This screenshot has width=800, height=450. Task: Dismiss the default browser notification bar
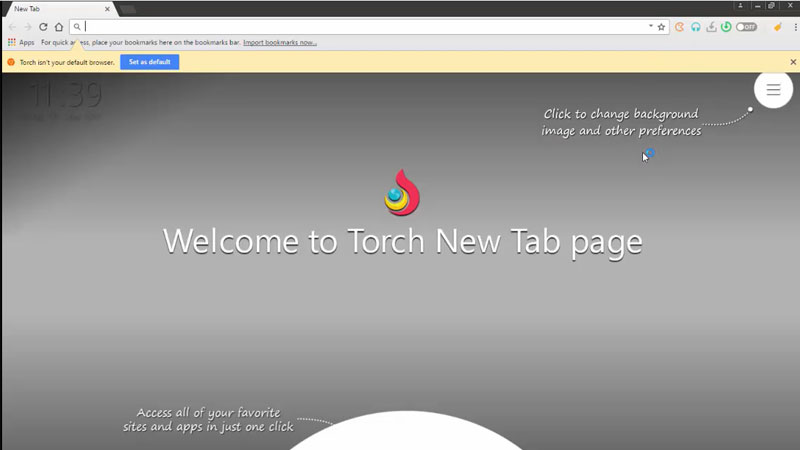coord(793,62)
